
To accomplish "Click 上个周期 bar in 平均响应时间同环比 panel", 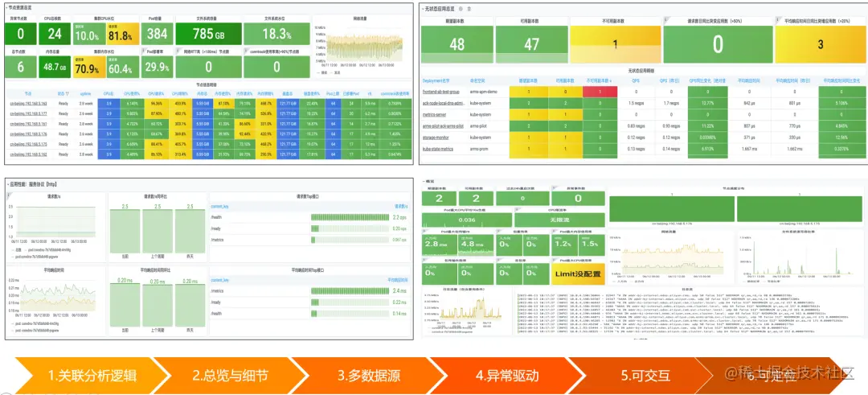I will click(x=158, y=305).
